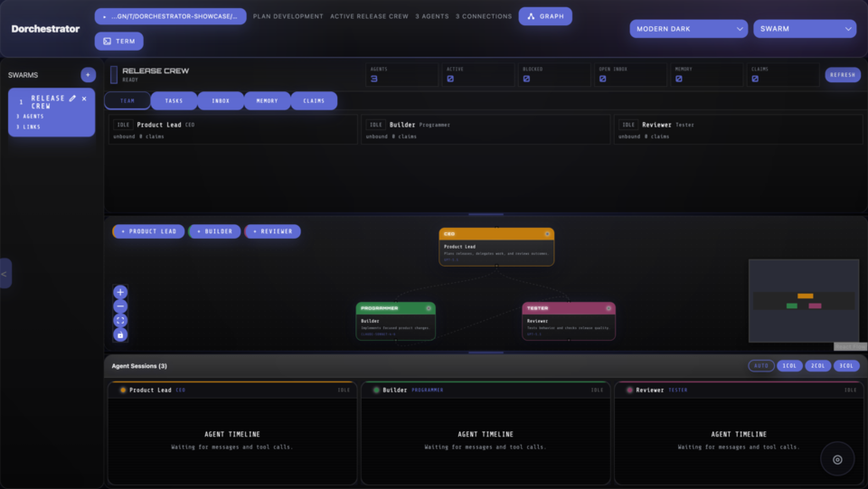
Task: Switch to the Team tab
Action: (127, 100)
